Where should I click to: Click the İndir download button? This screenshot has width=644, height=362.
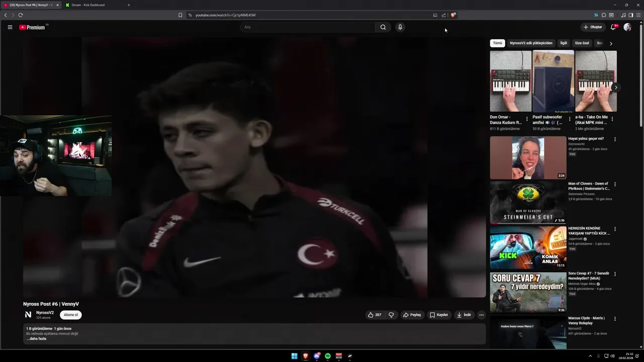464,315
